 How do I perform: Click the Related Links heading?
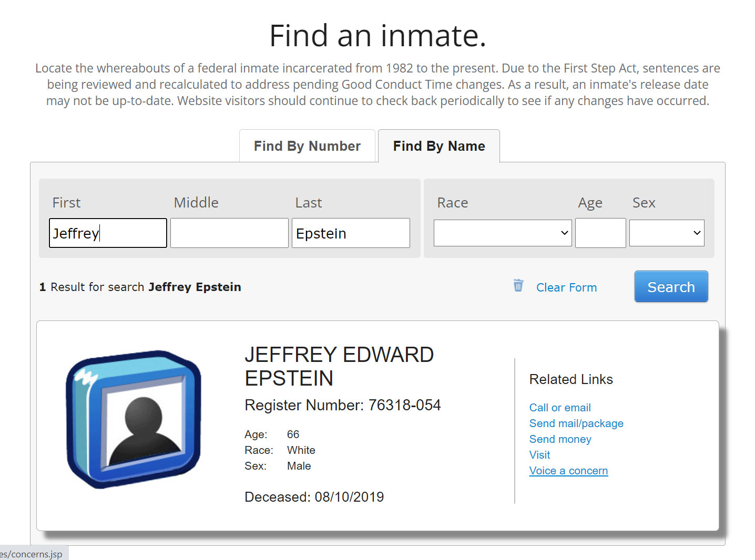tap(571, 379)
